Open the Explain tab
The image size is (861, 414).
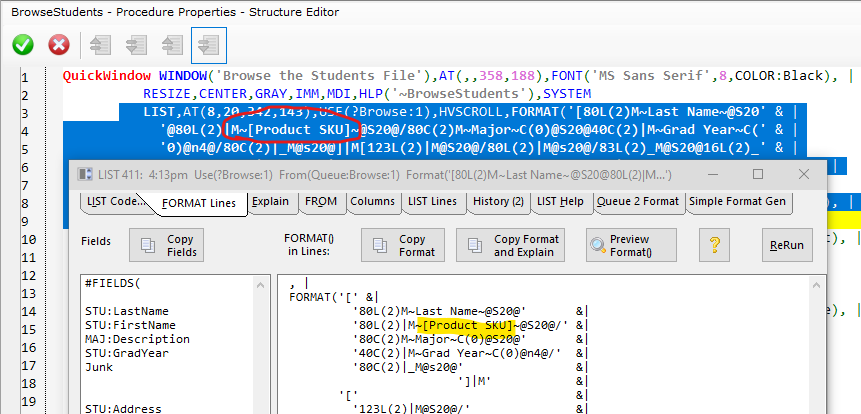(268, 202)
